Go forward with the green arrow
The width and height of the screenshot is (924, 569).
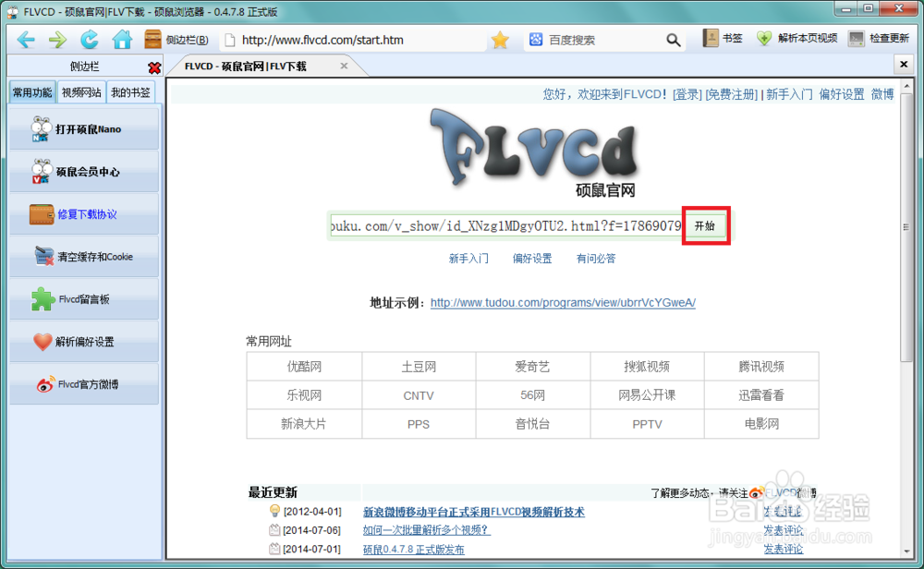[57, 40]
